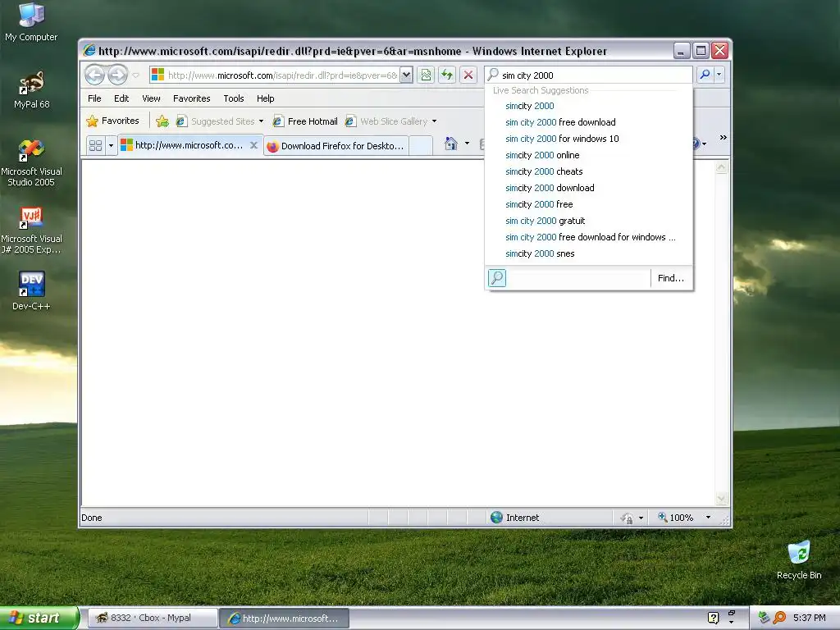The height and width of the screenshot is (630, 840).
Task: Open search provider options dropdown arrow
Action: (x=719, y=75)
